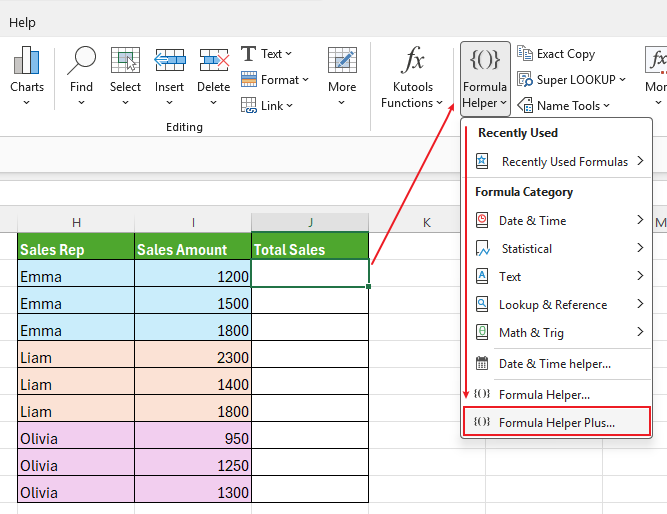Image resolution: width=667 pixels, height=514 pixels.
Task: Open the Format dropdown chevron
Action: pyautogui.click(x=305, y=80)
